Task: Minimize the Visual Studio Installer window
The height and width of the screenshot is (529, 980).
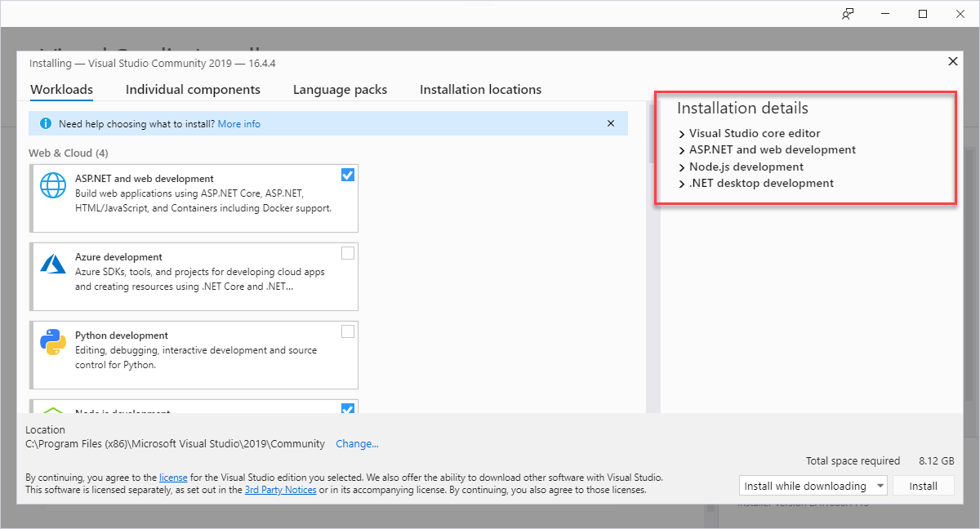Action: tap(886, 14)
